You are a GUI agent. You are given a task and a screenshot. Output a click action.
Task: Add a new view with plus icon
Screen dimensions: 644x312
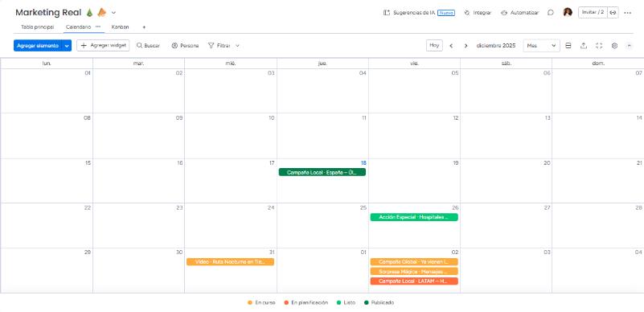coord(144,27)
